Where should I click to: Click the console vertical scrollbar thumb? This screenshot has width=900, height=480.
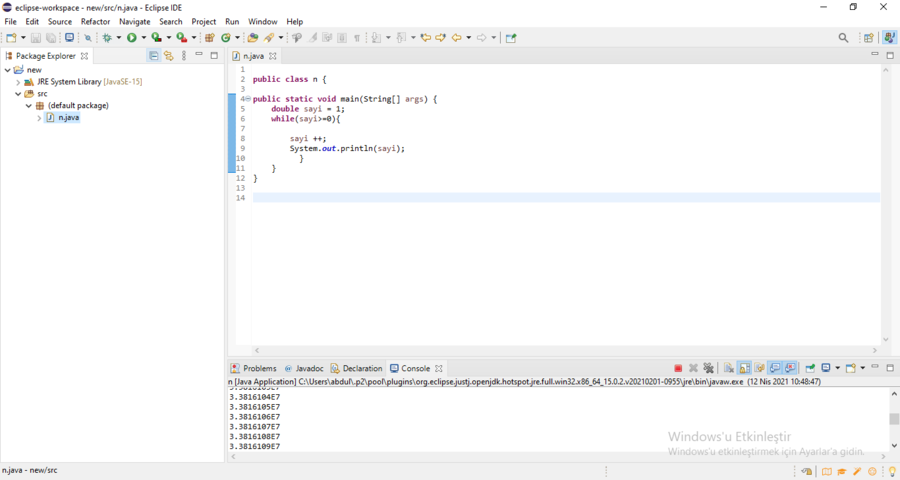pyautogui.click(x=894, y=419)
